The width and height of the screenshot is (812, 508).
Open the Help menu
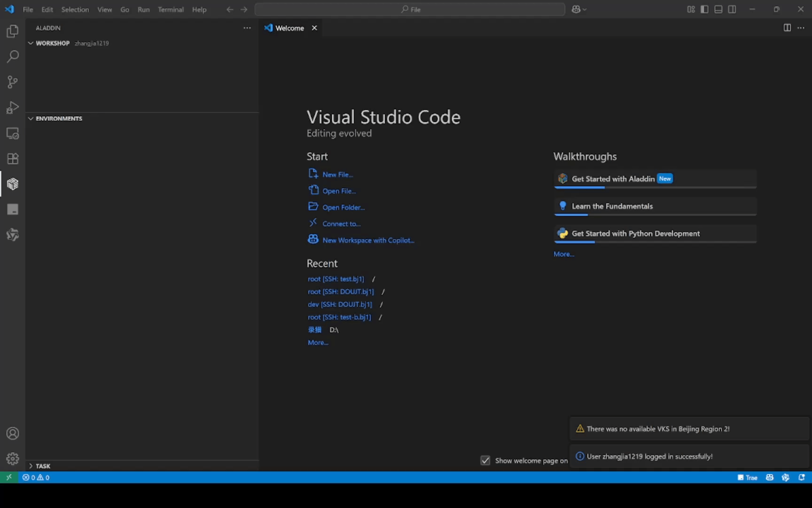[199, 9]
